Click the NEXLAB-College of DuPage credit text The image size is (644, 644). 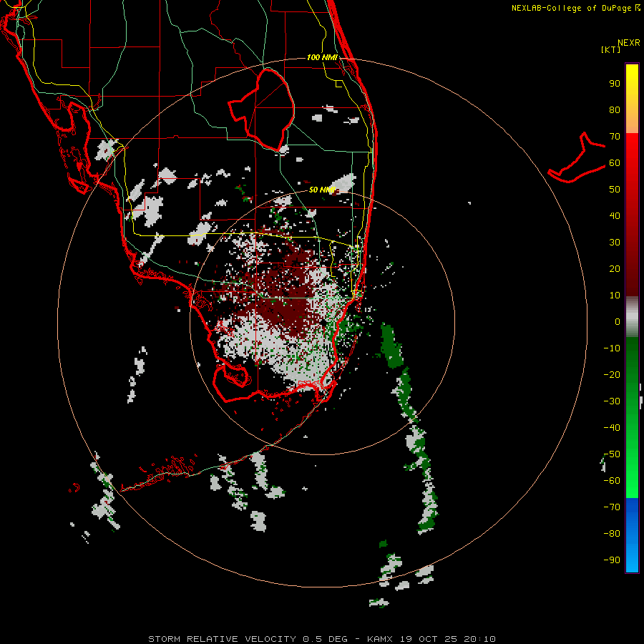pyautogui.click(x=575, y=8)
